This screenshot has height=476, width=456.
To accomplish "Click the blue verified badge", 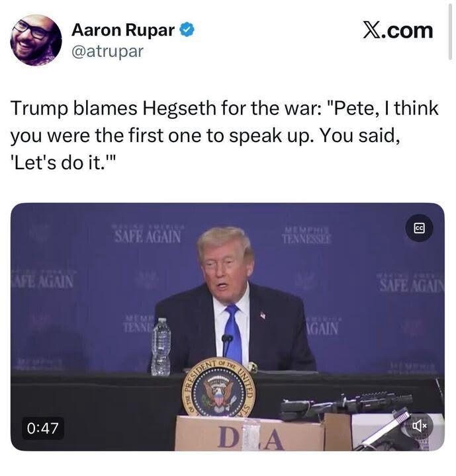I will (187, 30).
